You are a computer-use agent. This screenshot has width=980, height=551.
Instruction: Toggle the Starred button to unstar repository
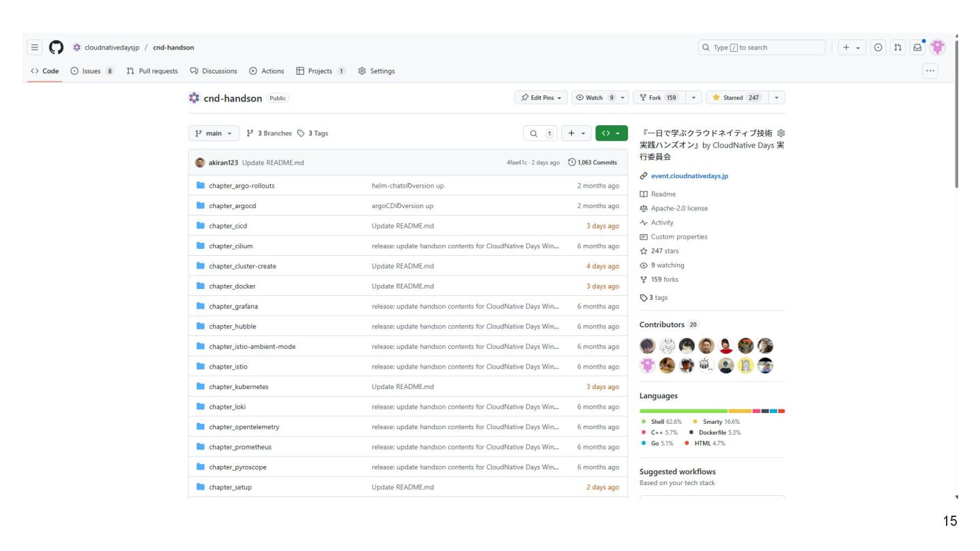[737, 98]
